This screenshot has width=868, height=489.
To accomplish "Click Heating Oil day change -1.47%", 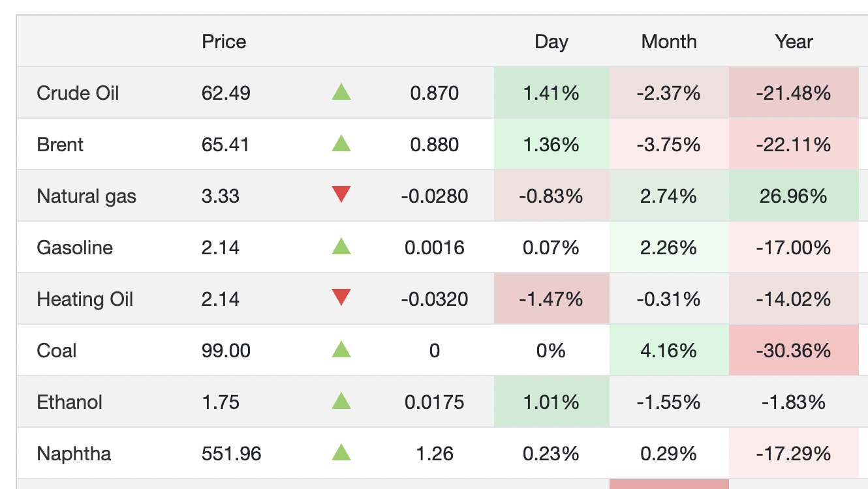I will point(551,299).
